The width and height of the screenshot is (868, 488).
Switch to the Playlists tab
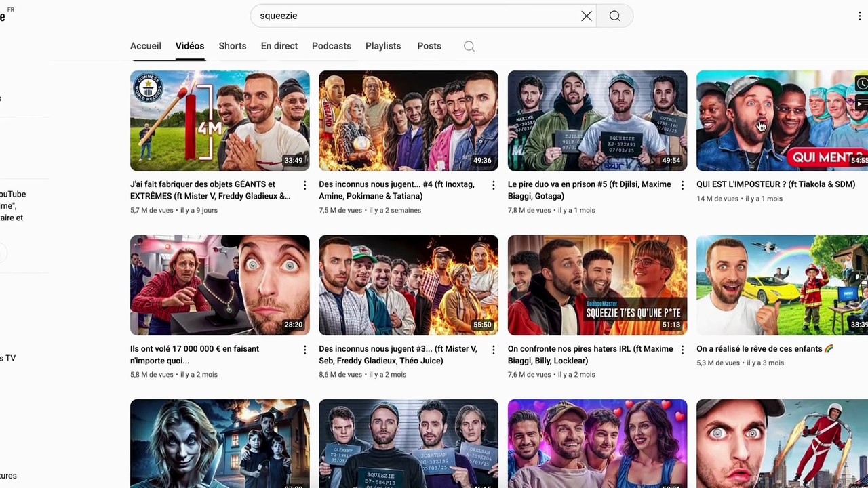tap(383, 46)
